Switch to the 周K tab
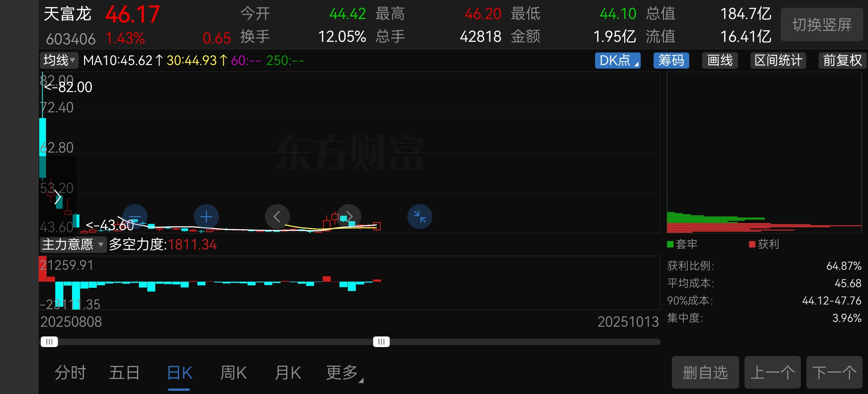Viewport: 868px width, 394px height. [x=233, y=373]
